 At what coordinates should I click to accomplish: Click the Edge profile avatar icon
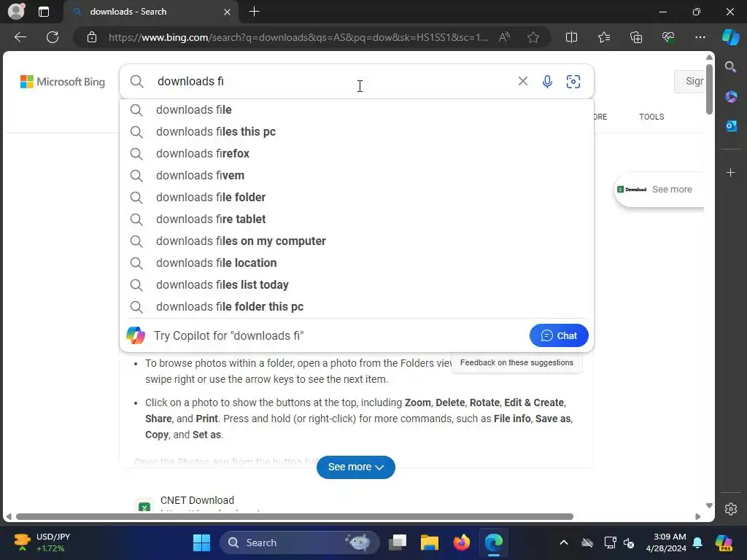click(x=16, y=12)
